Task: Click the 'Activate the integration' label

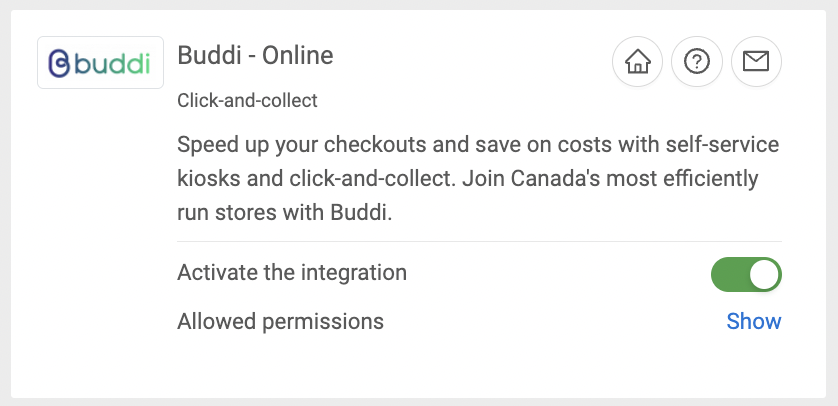Action: coord(292,272)
